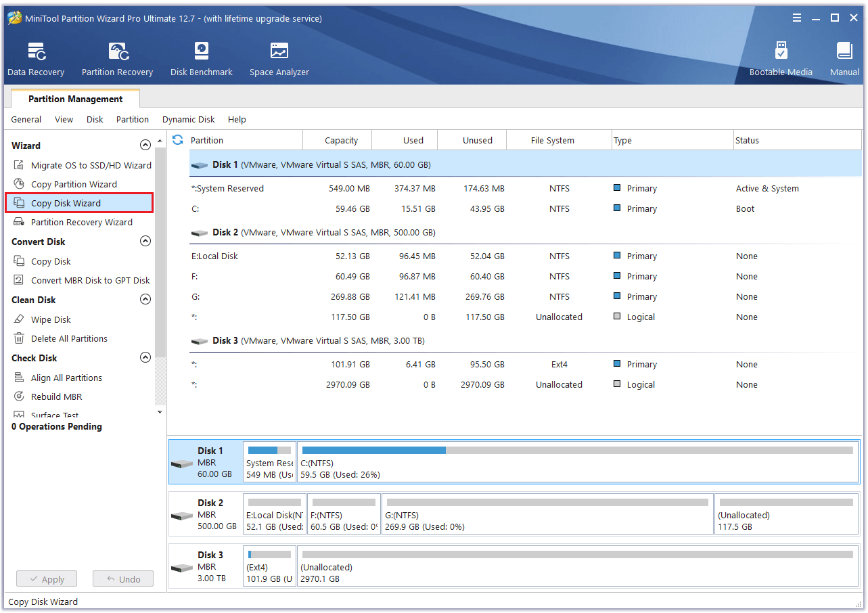Sort by the Capacity column header

[337, 140]
